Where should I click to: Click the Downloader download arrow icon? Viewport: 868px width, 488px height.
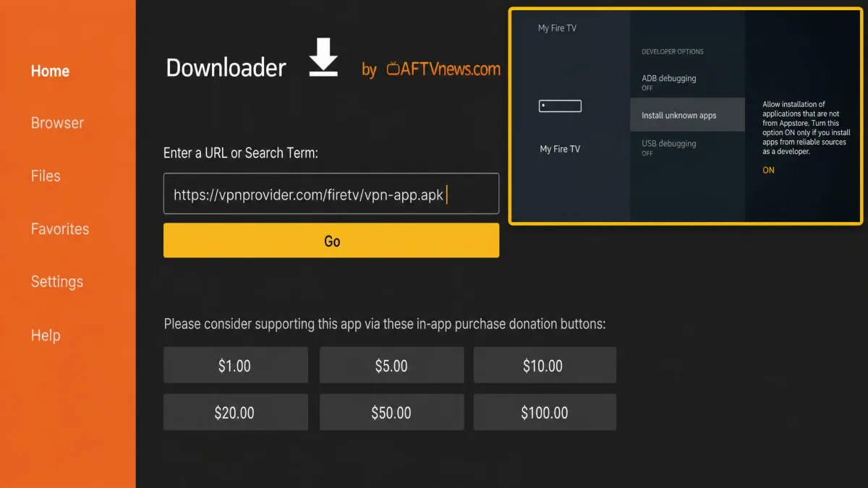tap(323, 57)
